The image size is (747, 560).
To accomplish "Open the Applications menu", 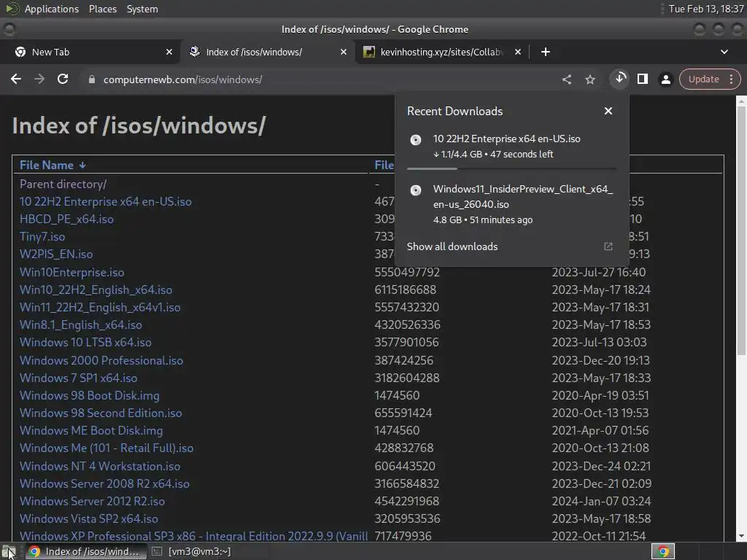I will pos(52,9).
